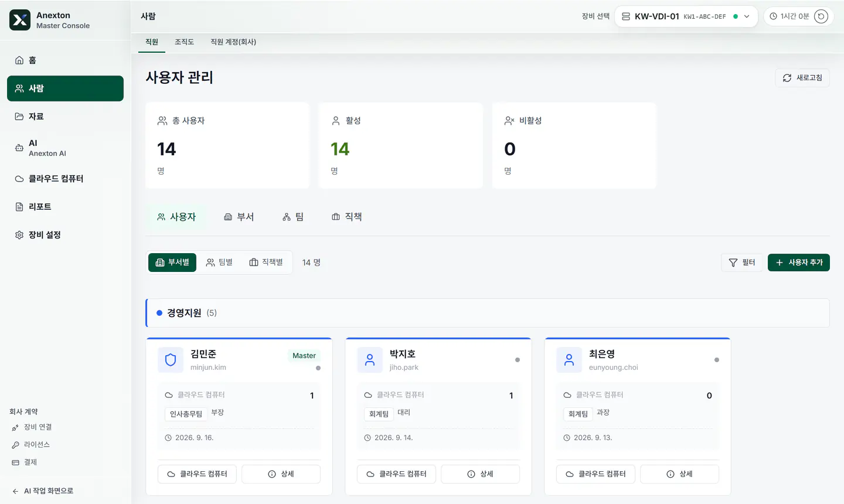Click the user avatar on 최은영 card
Screen dimensions: 844x504
(x=569, y=360)
